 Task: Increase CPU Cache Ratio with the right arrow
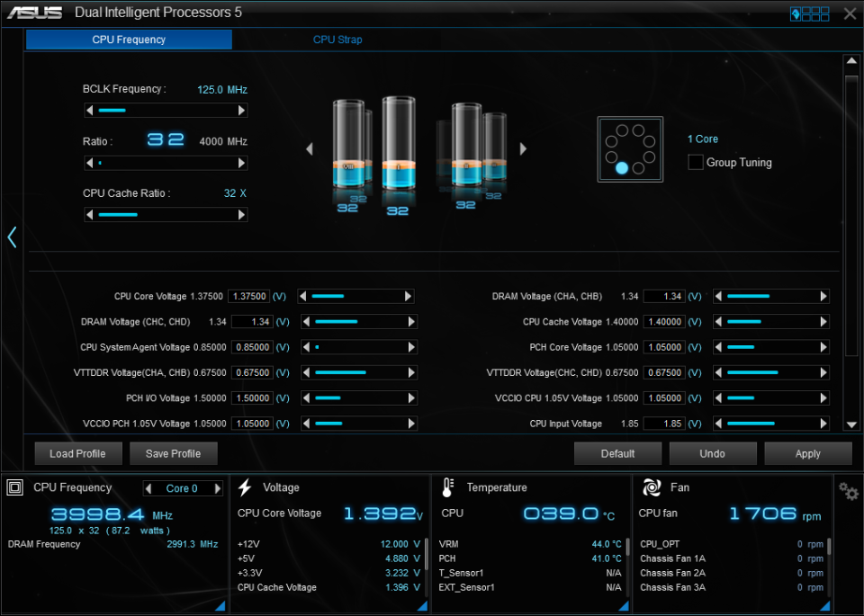[241, 215]
